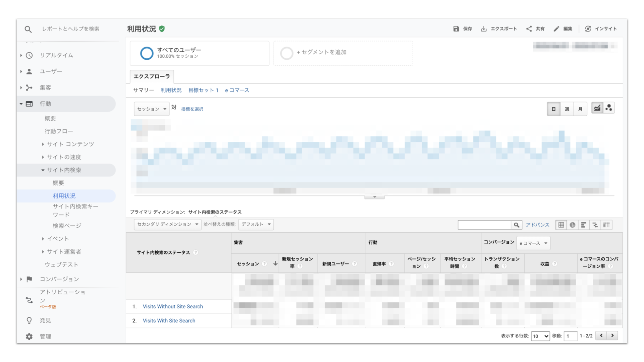This screenshot has width=644, height=362.
Task: Expand the サイト コンテンツ tree item
Action: click(x=43, y=144)
